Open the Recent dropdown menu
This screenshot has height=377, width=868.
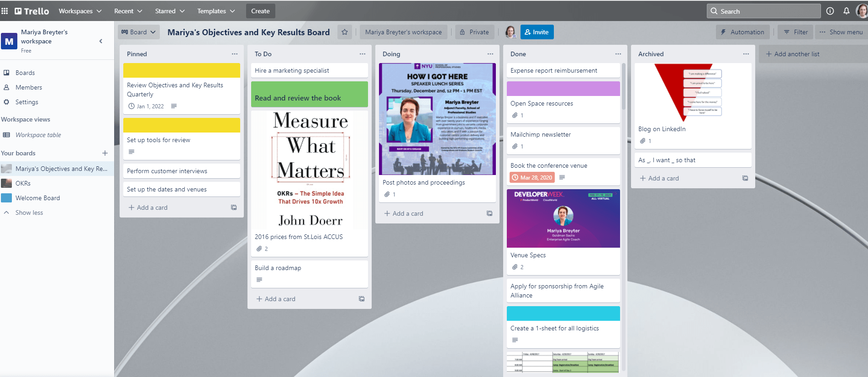pos(128,11)
